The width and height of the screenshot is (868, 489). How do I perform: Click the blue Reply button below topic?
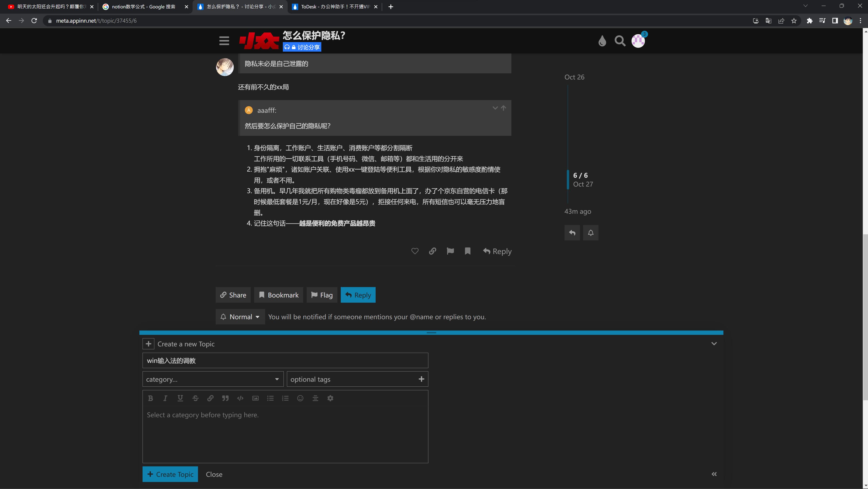click(358, 295)
